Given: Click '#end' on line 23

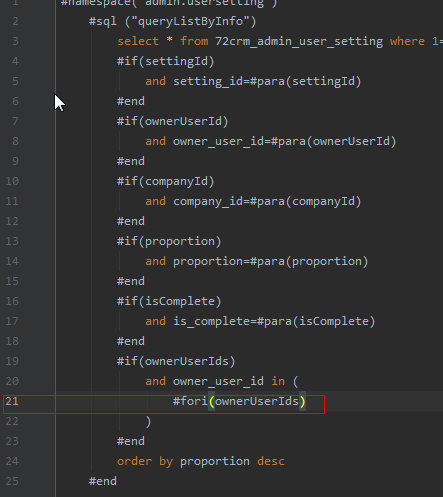Looking at the screenshot, I should click(131, 441).
